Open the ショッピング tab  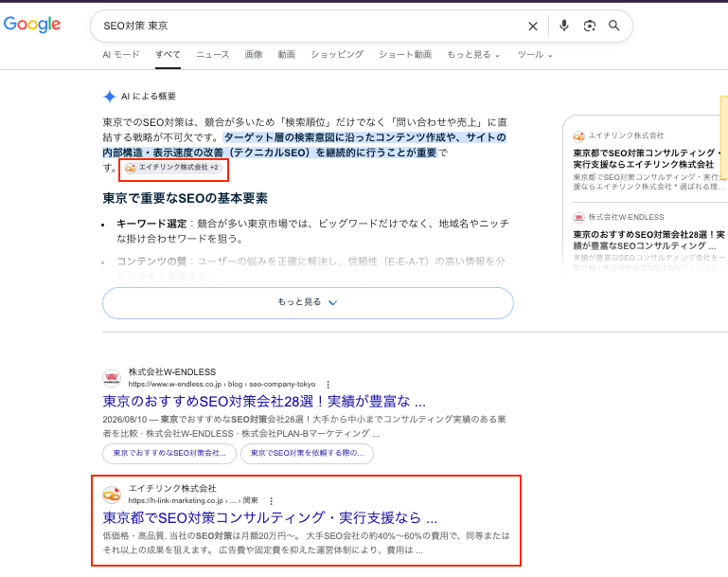coord(337,55)
